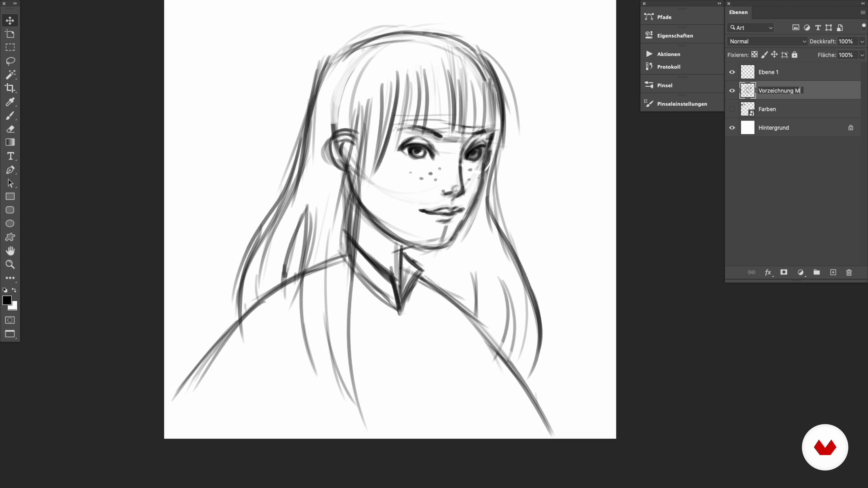The height and width of the screenshot is (488, 868).
Task: Select the Ellipse tool
Action: click(x=10, y=224)
